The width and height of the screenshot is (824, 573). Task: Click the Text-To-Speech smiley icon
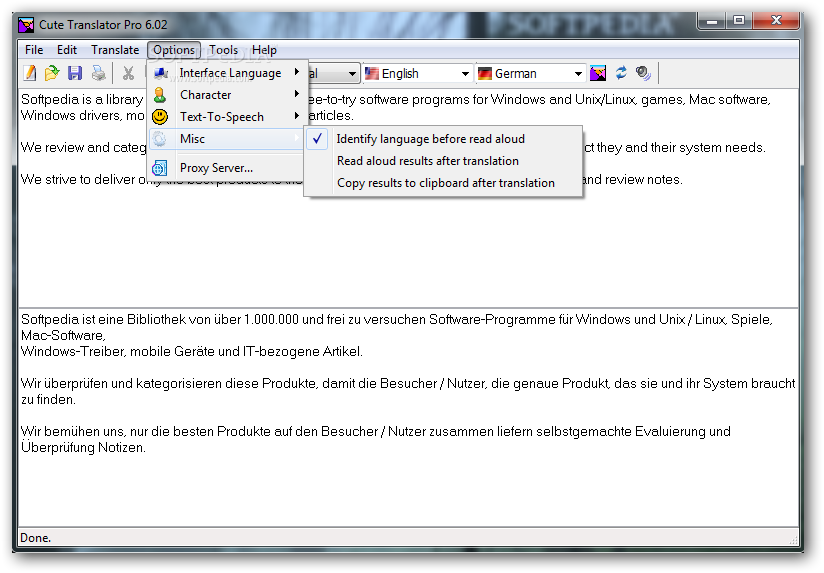(160, 117)
